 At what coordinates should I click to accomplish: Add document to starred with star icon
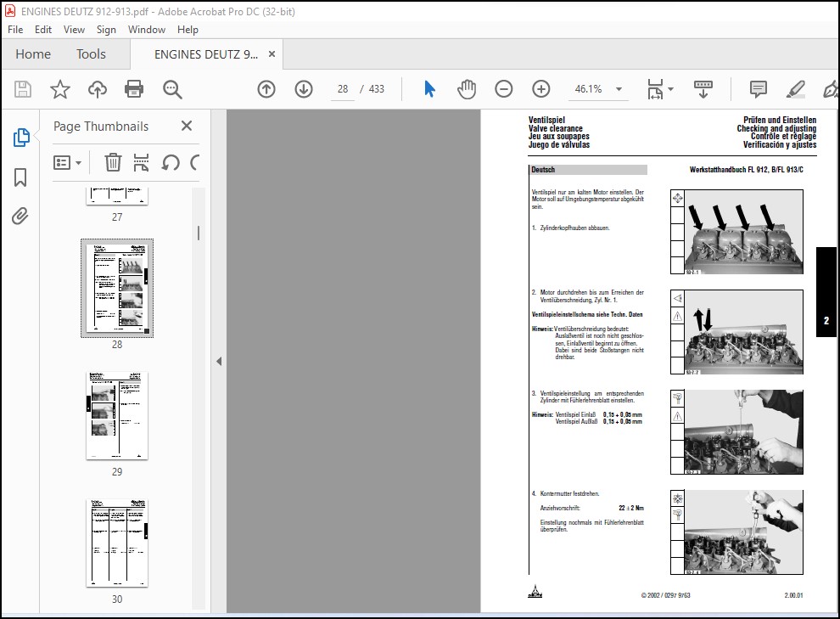60,89
